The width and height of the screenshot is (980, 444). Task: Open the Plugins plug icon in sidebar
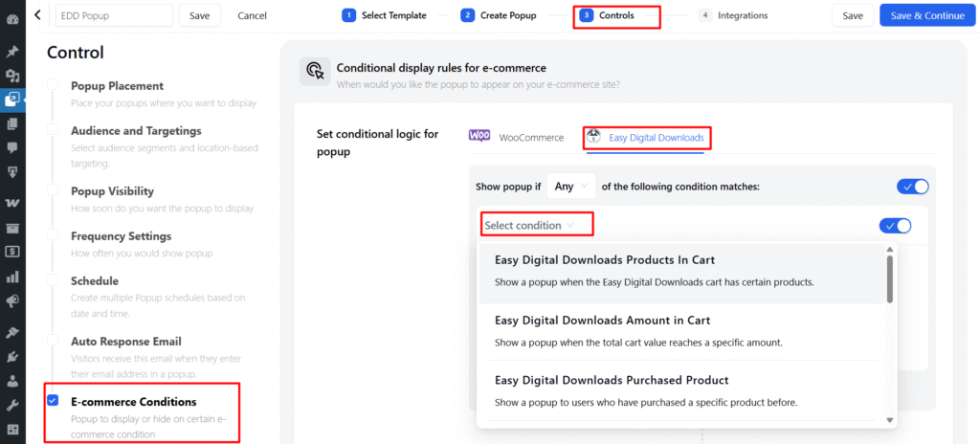(x=12, y=357)
